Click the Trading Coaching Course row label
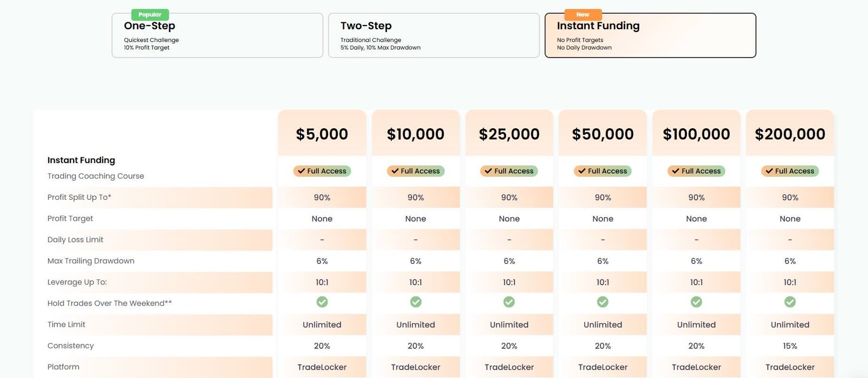 pyautogui.click(x=95, y=175)
